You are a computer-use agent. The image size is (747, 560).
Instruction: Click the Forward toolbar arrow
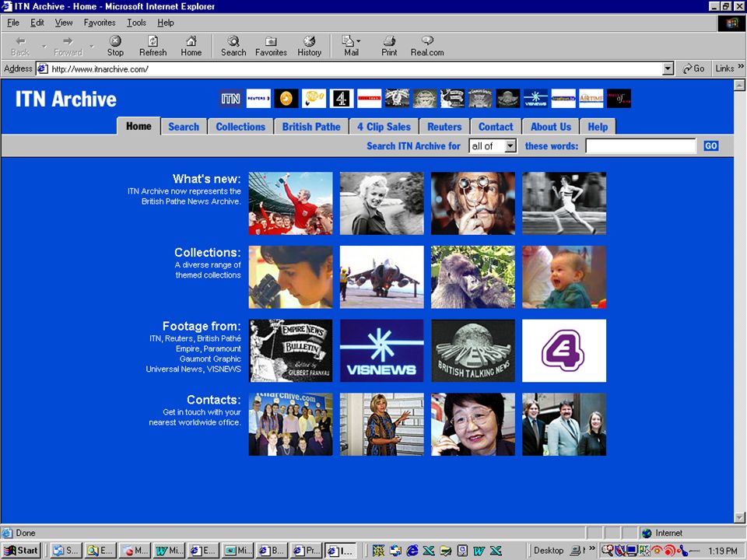[x=68, y=46]
